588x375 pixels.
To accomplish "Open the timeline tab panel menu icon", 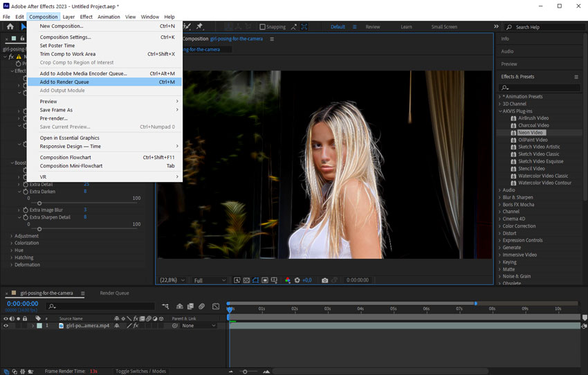I will pos(82,293).
